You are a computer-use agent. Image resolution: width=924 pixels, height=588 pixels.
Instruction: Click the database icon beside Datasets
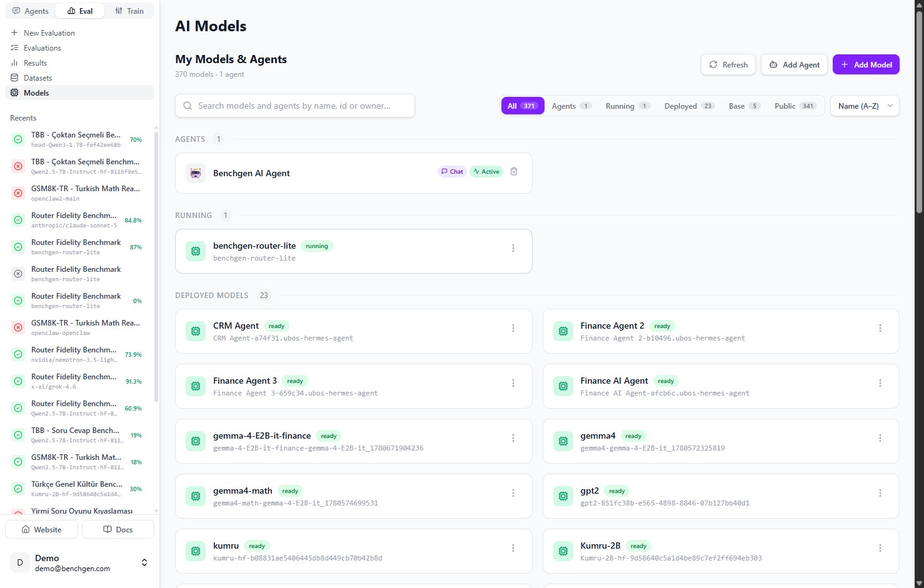click(14, 77)
